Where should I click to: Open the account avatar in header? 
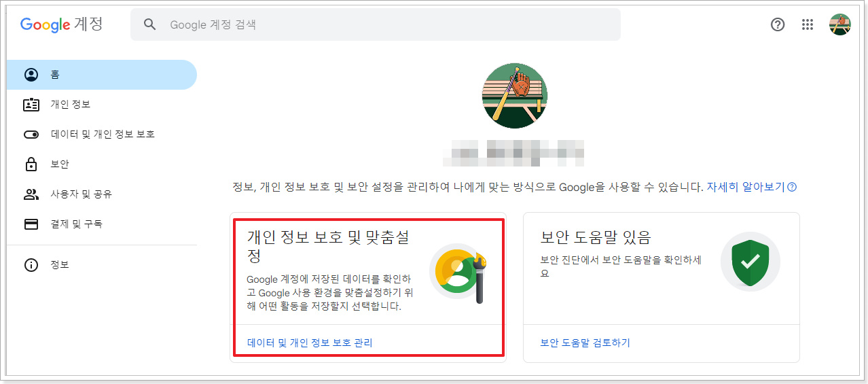click(x=839, y=24)
